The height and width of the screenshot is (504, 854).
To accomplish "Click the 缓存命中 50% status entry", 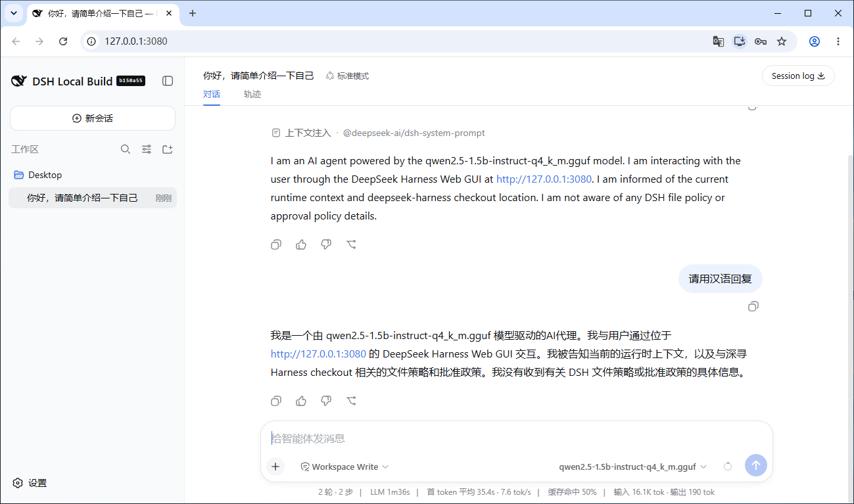I will 572,492.
